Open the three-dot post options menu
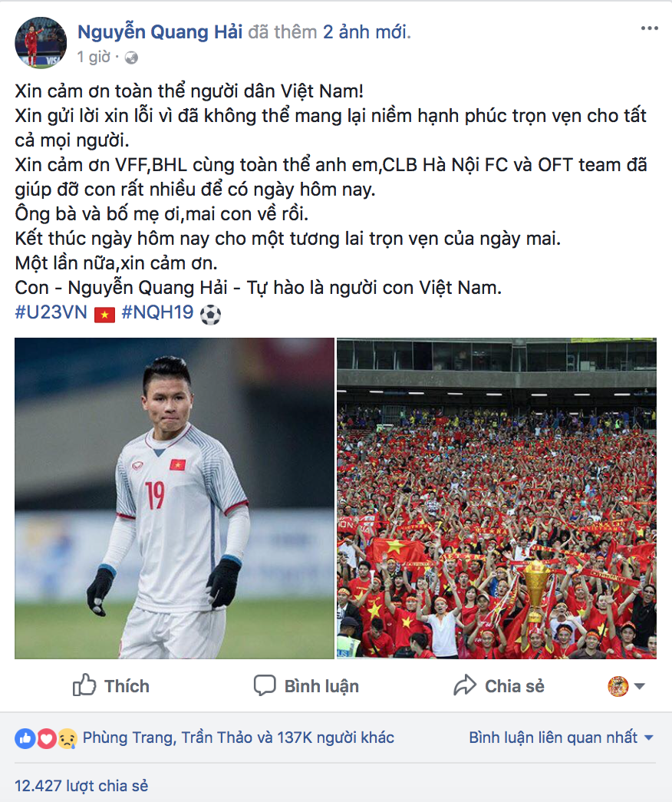672x802 pixels. (x=650, y=28)
